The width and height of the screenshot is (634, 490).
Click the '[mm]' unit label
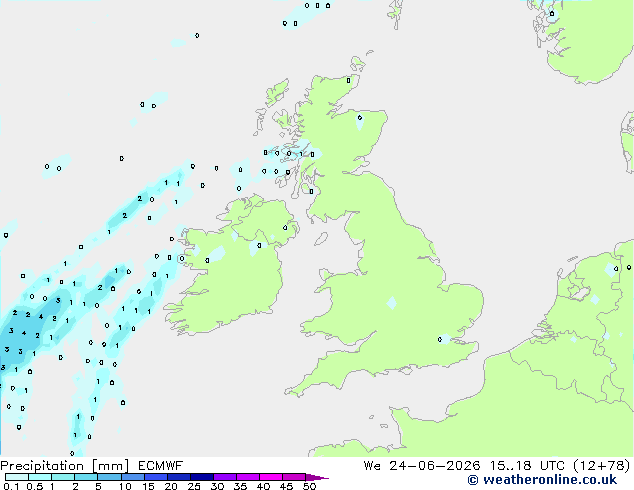click(111, 466)
